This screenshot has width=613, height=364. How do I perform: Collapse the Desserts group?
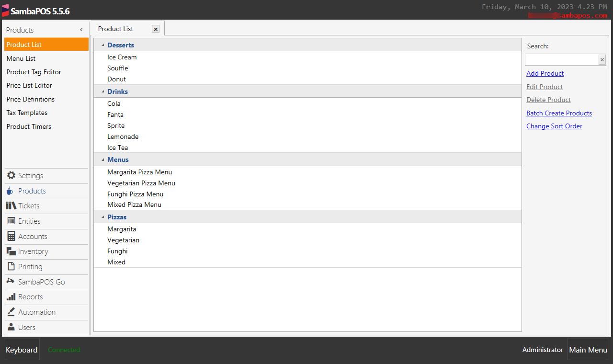[x=103, y=45]
